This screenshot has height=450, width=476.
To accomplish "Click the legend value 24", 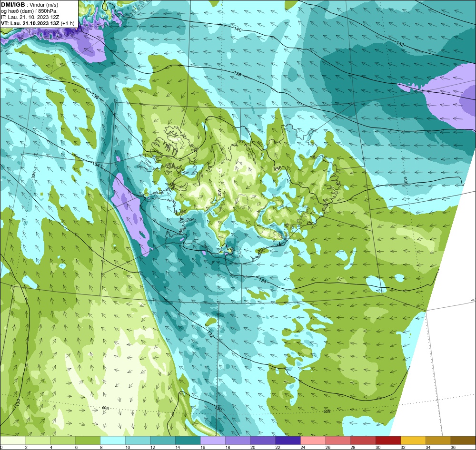I will [x=303, y=447].
